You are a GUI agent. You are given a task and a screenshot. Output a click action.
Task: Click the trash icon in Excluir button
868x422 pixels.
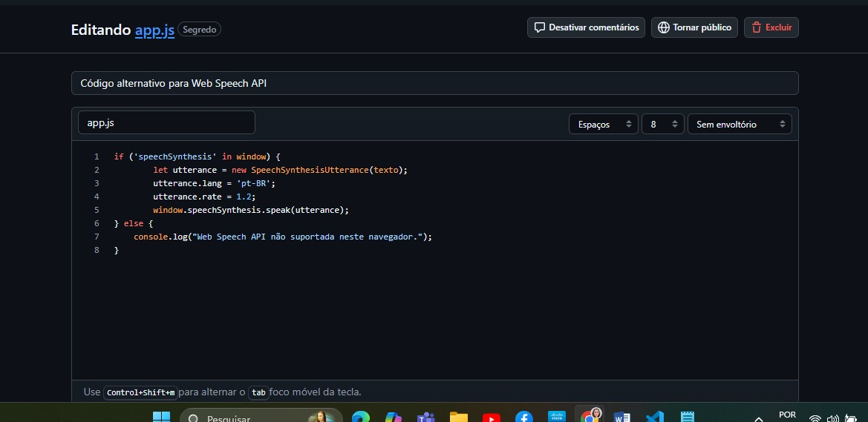point(756,27)
